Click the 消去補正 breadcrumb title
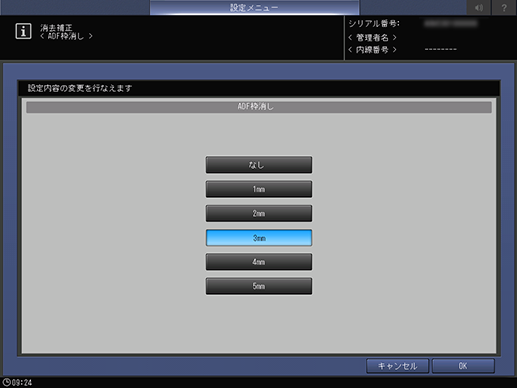Screen dimensions: 517x388 (56, 28)
